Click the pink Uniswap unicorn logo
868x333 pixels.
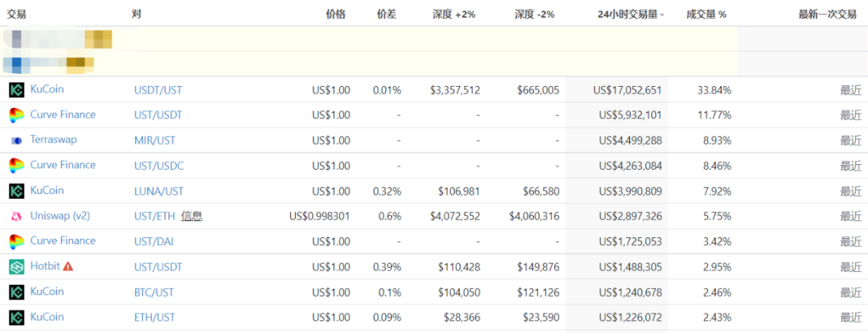pyautogui.click(x=17, y=216)
